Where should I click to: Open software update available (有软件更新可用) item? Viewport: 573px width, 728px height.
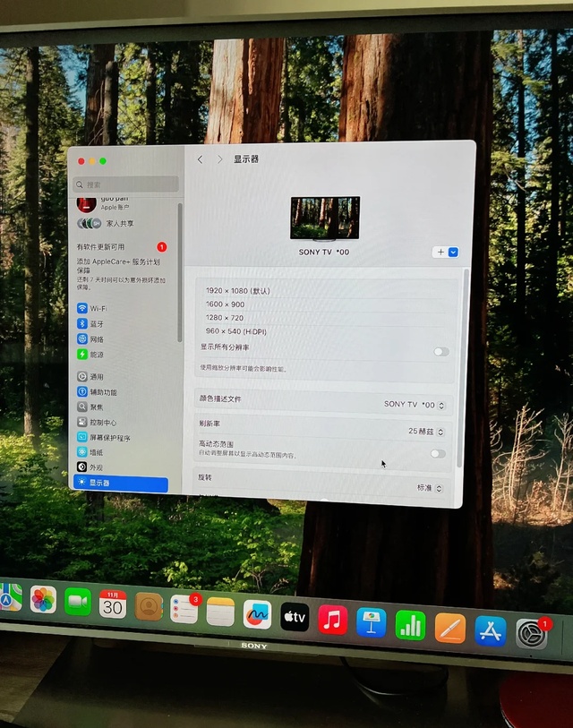click(122, 246)
